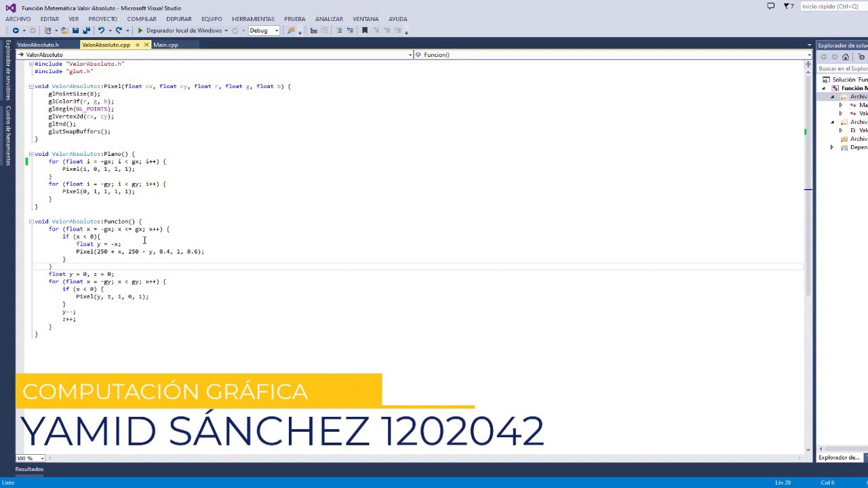Screen dimensions: 868x488
Task: Toggle the pin on the ValorAbsoluto.cpp tab
Action: [x=137, y=45]
